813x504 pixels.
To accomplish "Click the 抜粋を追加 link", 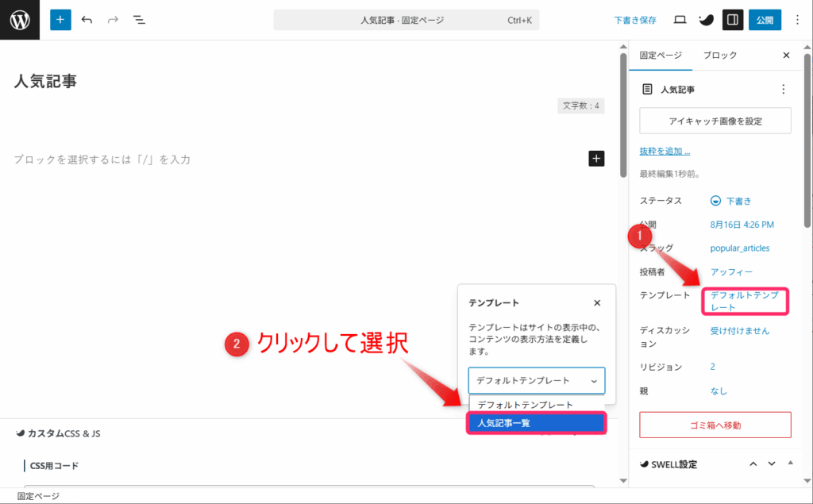I will (665, 151).
